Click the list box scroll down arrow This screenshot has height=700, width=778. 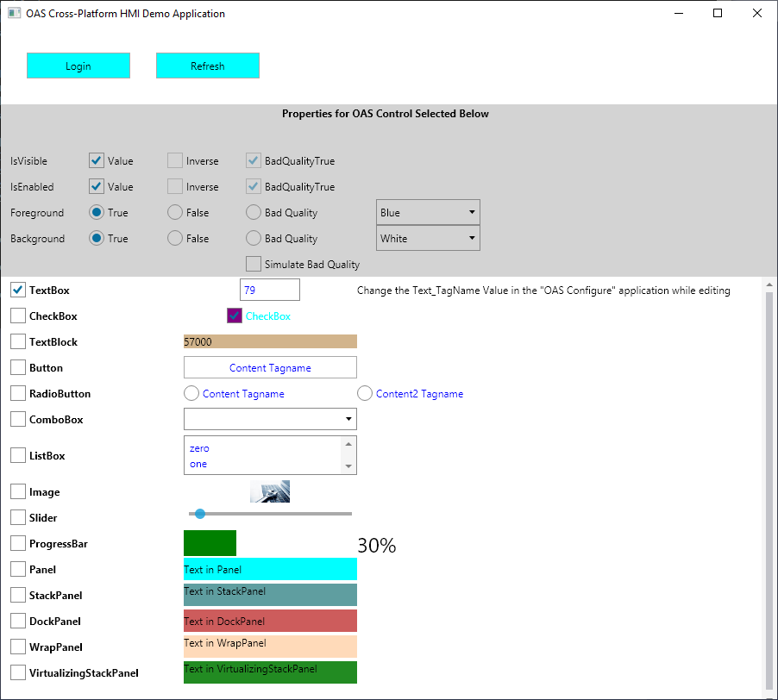(x=348, y=466)
